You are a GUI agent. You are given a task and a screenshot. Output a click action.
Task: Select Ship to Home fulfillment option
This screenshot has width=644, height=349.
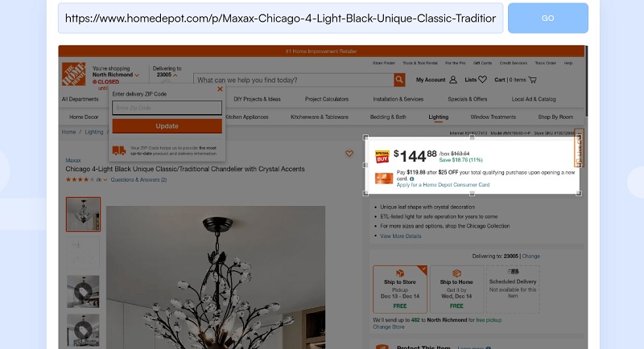pyautogui.click(x=456, y=289)
